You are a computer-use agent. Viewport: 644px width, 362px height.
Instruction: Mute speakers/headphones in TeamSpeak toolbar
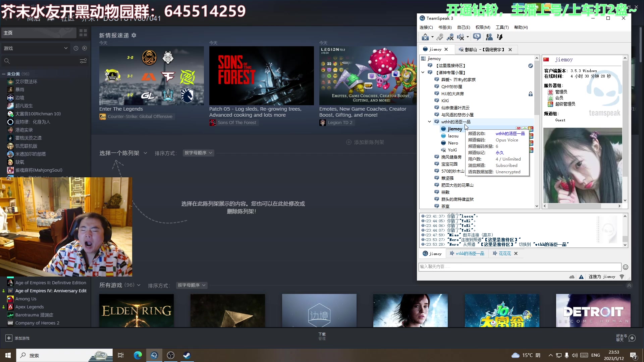(x=461, y=37)
